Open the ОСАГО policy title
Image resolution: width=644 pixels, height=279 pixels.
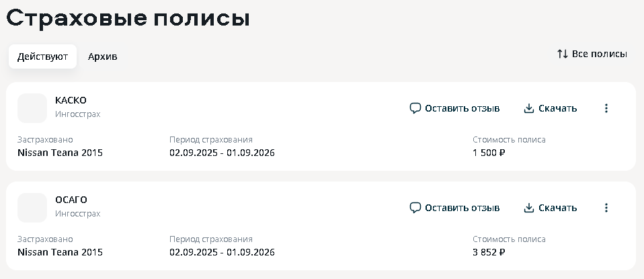tap(71, 200)
